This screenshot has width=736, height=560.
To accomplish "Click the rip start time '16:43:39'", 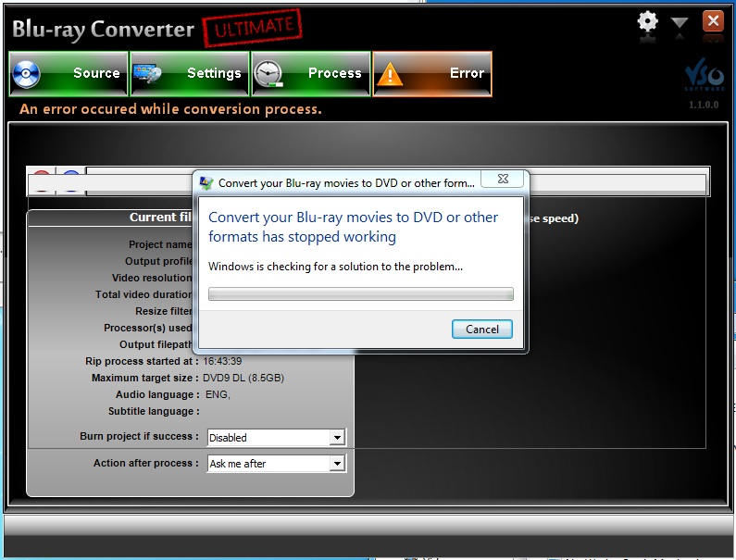I will pos(222,361).
